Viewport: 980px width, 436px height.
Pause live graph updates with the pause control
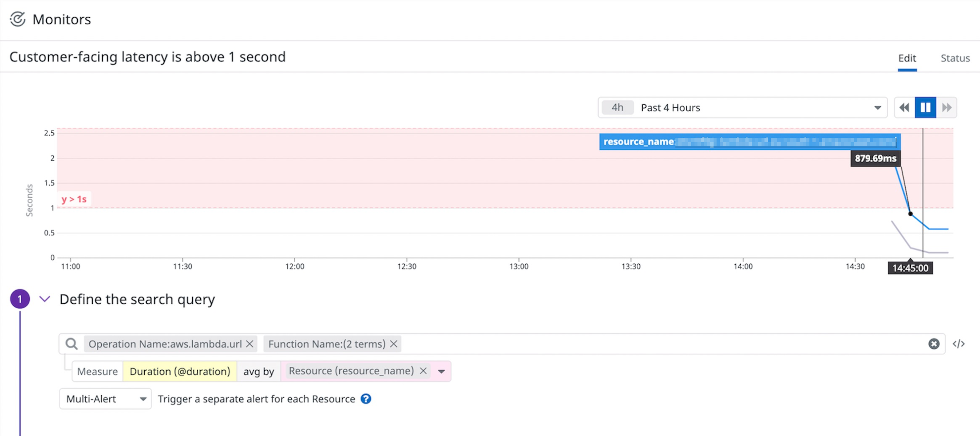(925, 107)
